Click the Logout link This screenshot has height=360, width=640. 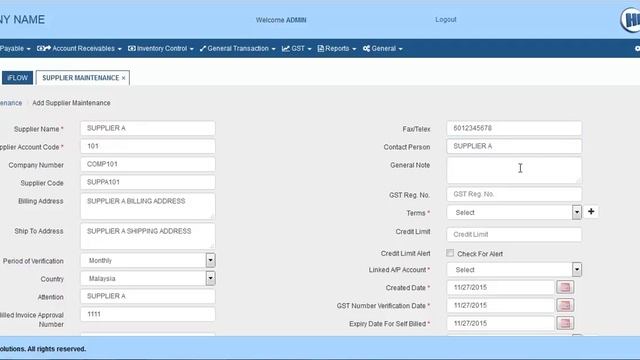tap(446, 20)
